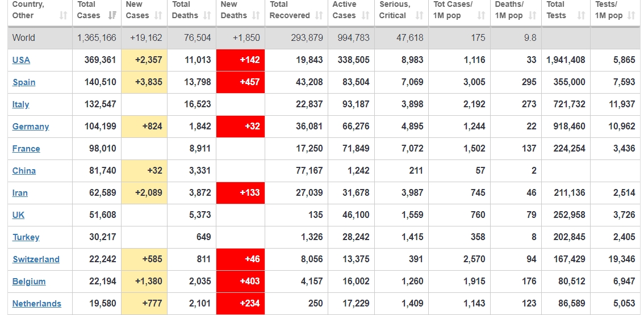Select USA new cases cell +2,357
This screenshot has height=315, width=644.
[x=144, y=60]
